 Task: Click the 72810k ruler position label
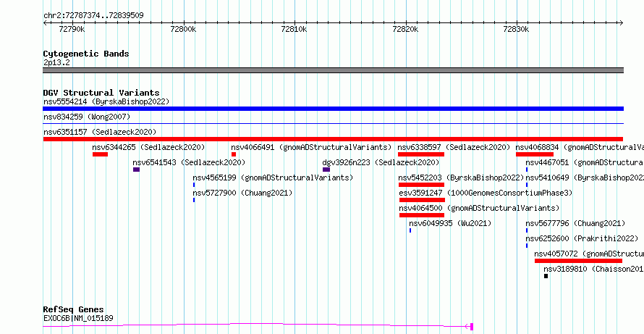click(294, 30)
